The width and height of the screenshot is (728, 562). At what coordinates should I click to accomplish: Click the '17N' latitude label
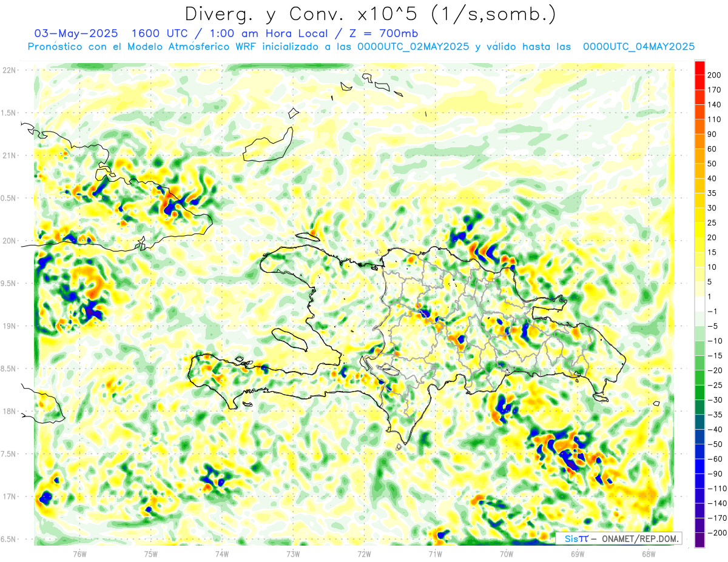click(8, 497)
